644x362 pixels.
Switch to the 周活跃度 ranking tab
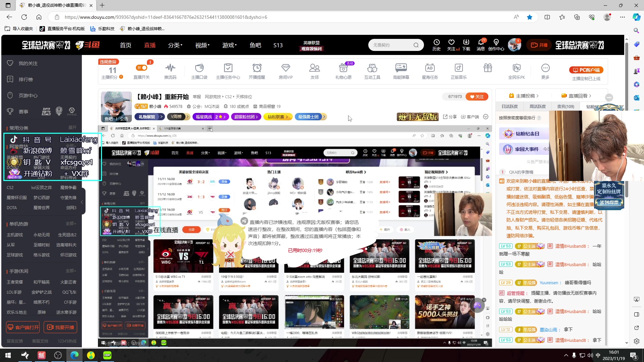point(538,107)
